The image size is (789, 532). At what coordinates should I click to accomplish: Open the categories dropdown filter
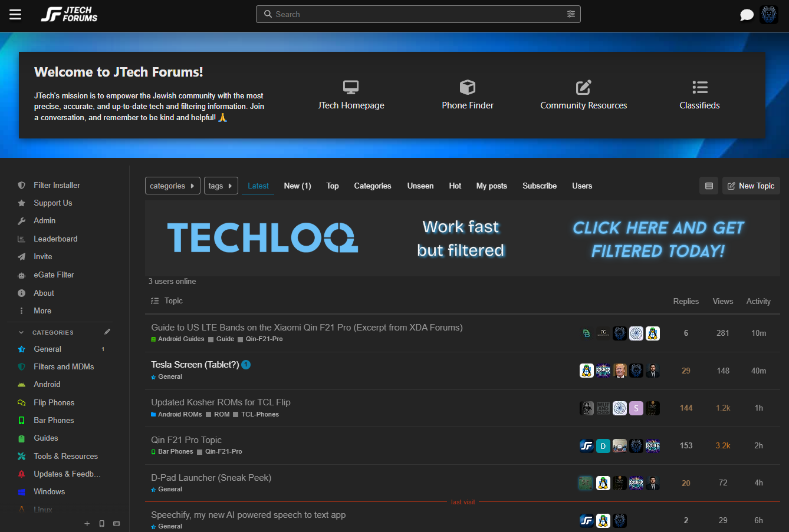click(172, 186)
